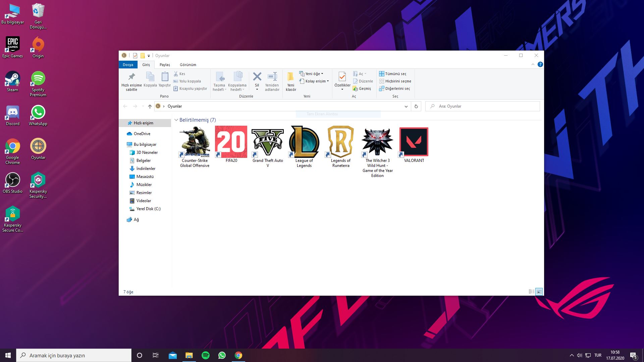Viewport: 644px width, 362px height.
Task: Switch to details view toggle
Action: coord(532,292)
